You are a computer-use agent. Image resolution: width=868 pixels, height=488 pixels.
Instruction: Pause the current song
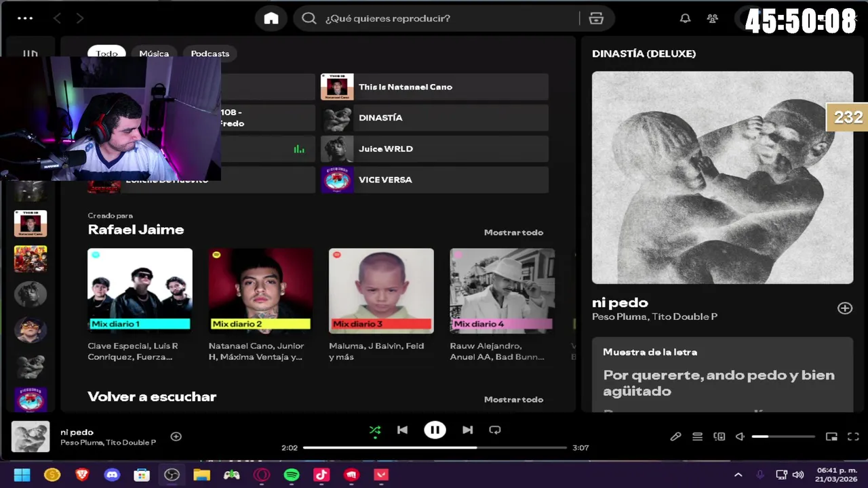[435, 430]
